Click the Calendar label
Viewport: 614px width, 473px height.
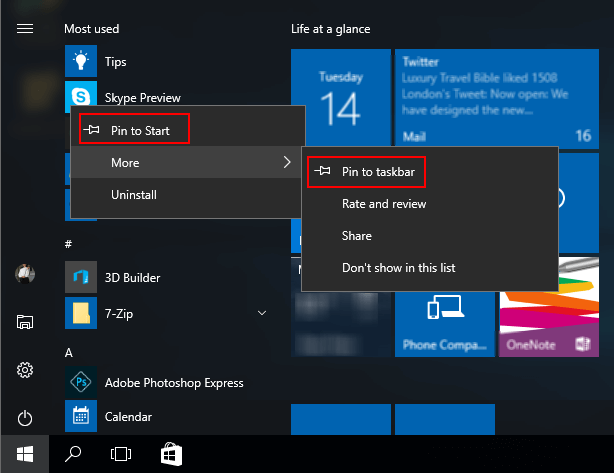[x=128, y=417]
